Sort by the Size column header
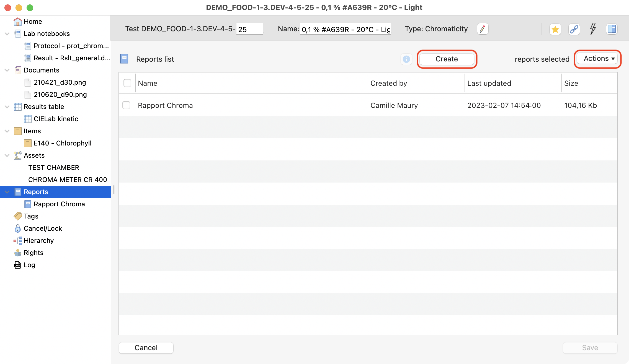Screen dimensions: 629x364 tap(589, 83)
